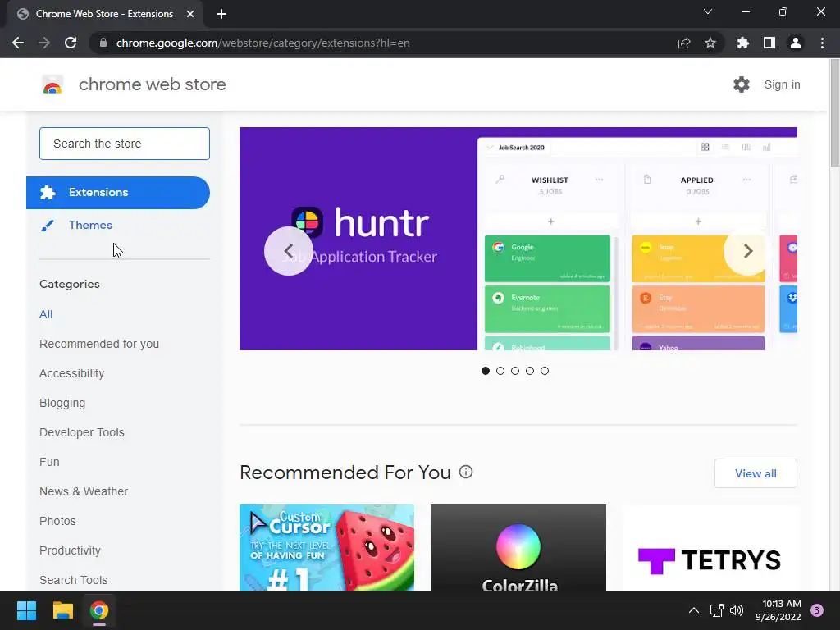Select the Extensions sidebar tab
840x630 pixels.
118,192
